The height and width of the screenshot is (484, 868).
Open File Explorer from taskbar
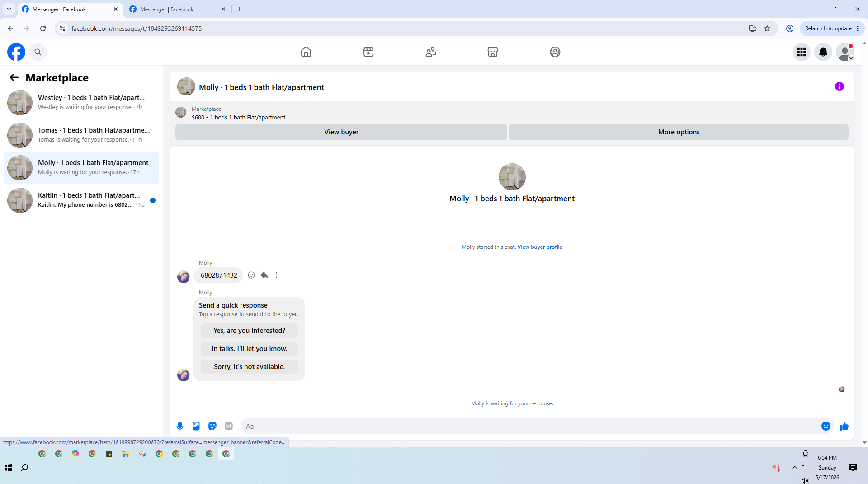(126, 454)
